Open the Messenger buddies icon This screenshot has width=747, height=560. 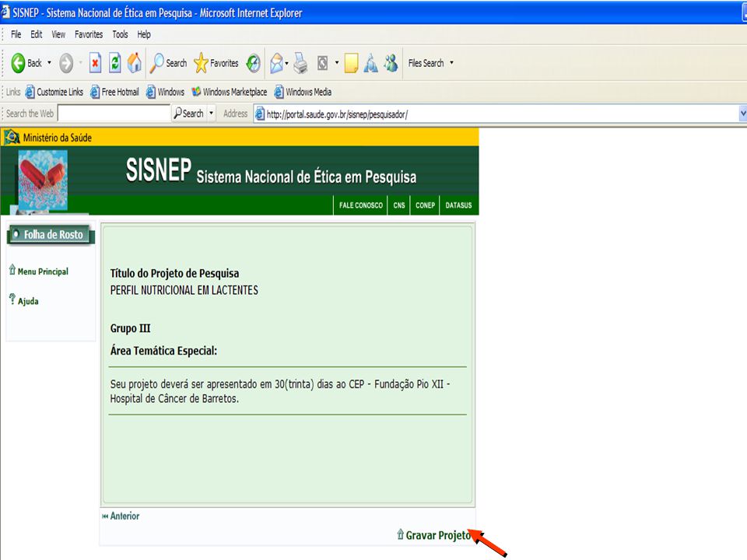tap(391, 63)
